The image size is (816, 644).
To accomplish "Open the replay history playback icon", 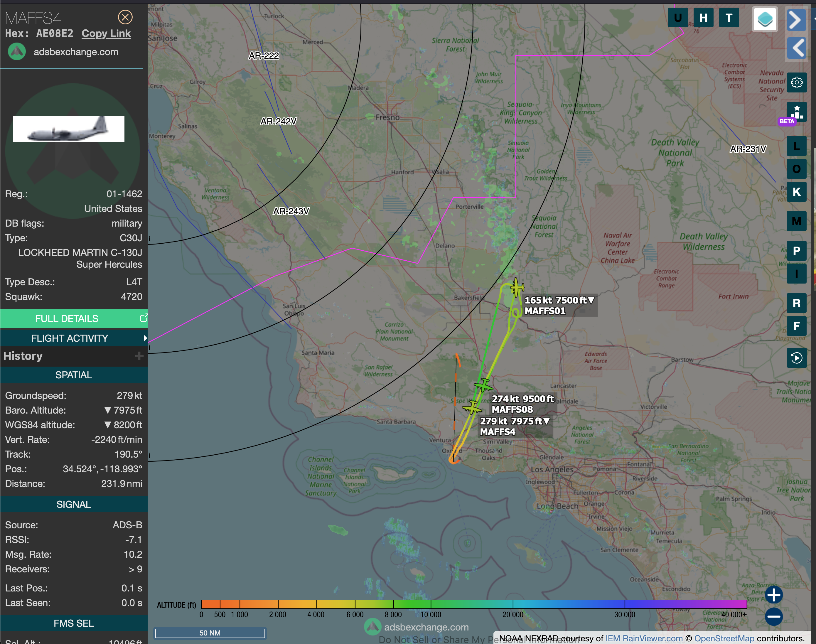I will pyautogui.click(x=797, y=358).
